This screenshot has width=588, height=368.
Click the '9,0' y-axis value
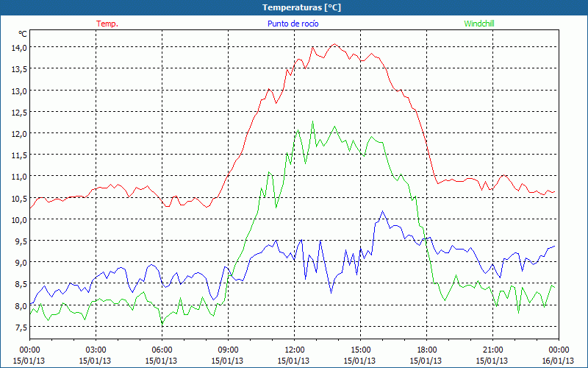(x=21, y=262)
